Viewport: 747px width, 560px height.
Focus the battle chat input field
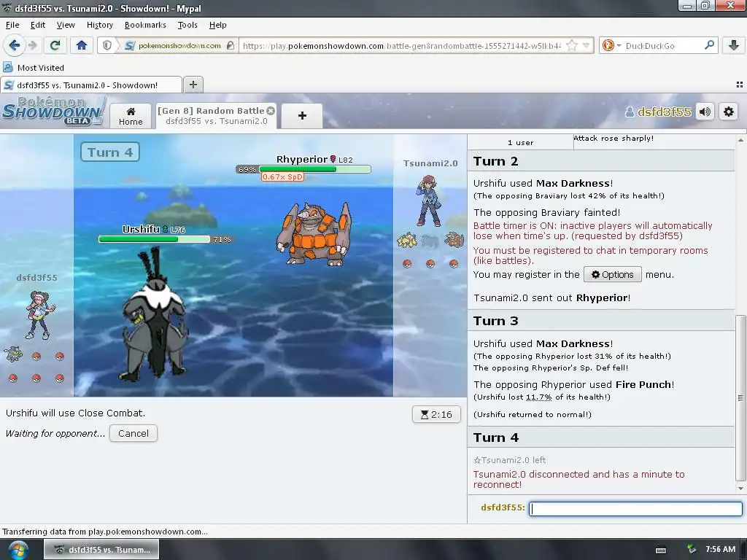click(636, 508)
